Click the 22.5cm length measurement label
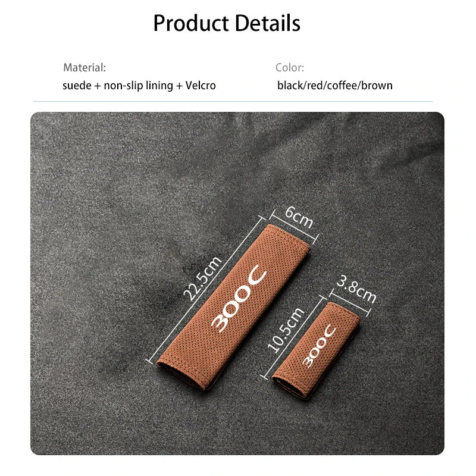The width and height of the screenshot is (476, 476). (202, 278)
